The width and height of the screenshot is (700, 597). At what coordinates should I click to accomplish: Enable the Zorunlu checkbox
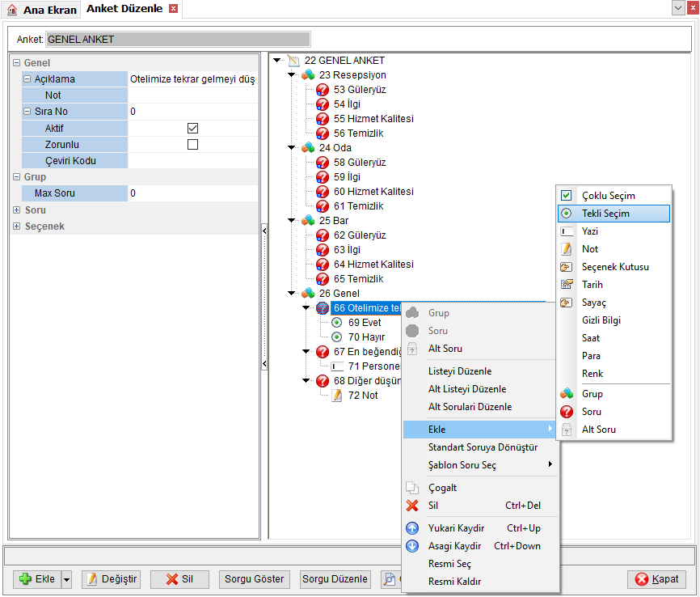tap(192, 144)
